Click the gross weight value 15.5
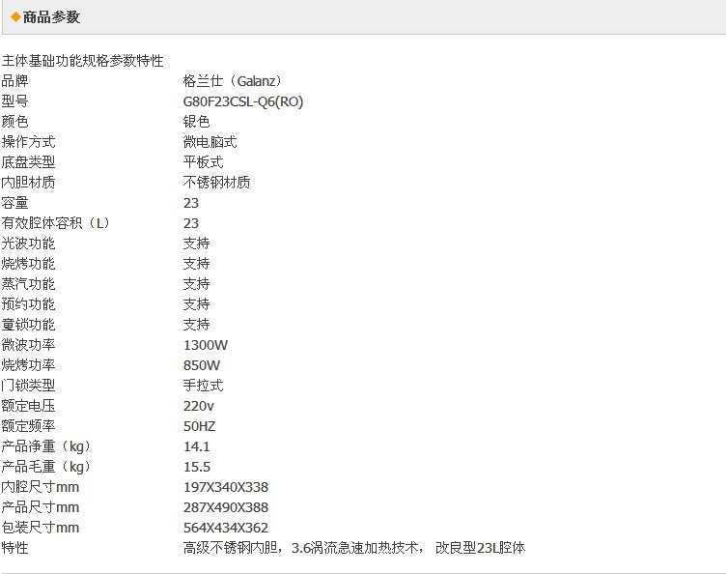The height and width of the screenshot is (574, 728). coord(197,467)
